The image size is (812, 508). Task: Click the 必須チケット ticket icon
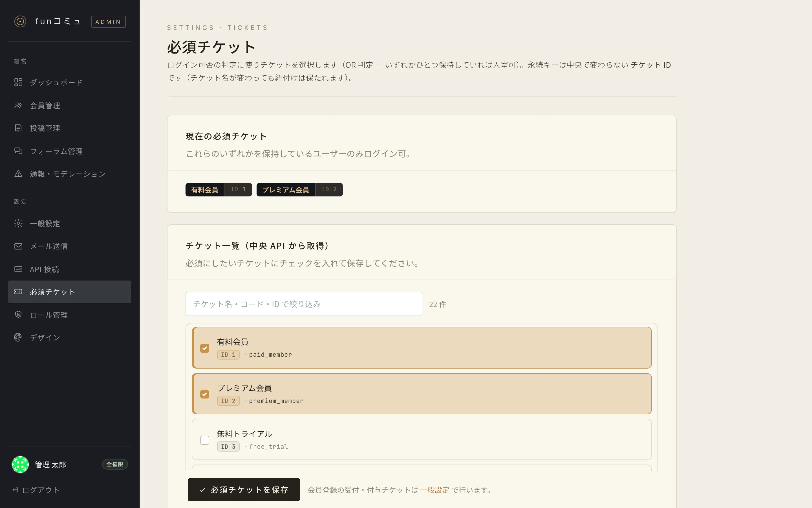coord(18,292)
